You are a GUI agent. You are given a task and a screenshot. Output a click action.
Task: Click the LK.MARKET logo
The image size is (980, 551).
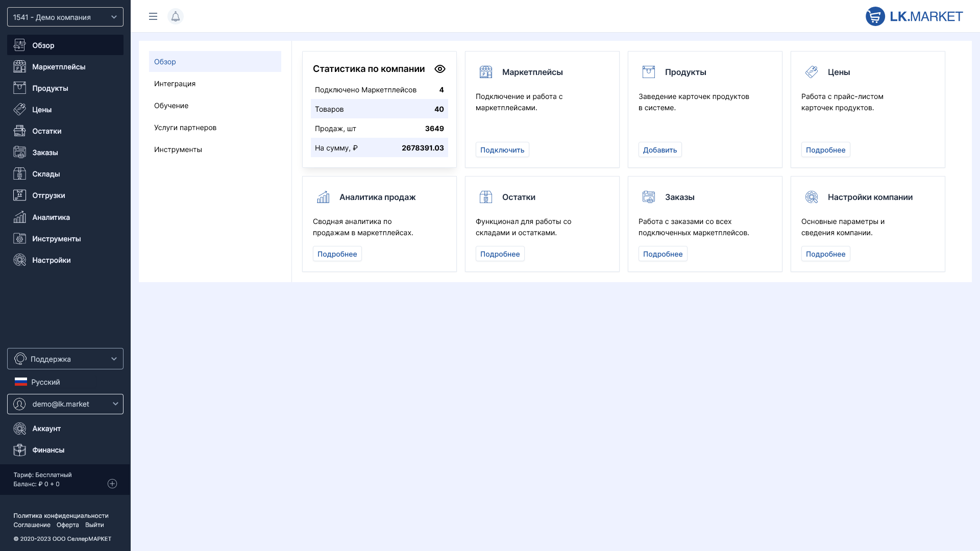pos(914,16)
